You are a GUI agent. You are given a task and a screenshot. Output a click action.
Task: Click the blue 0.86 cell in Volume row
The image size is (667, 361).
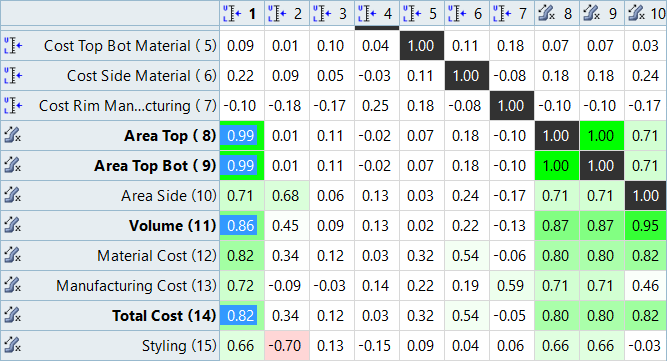(x=242, y=225)
